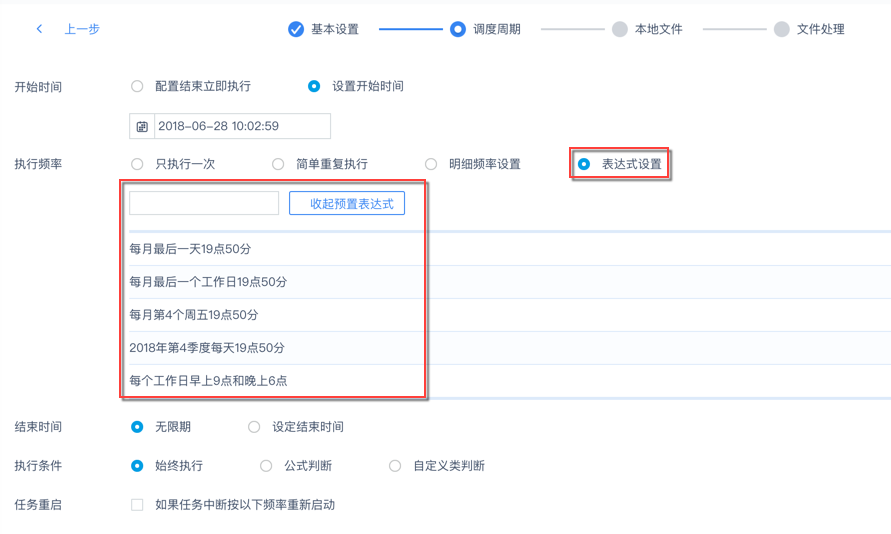Click the 本地文件 step circle icon
The width and height of the screenshot is (891, 534).
(620, 29)
